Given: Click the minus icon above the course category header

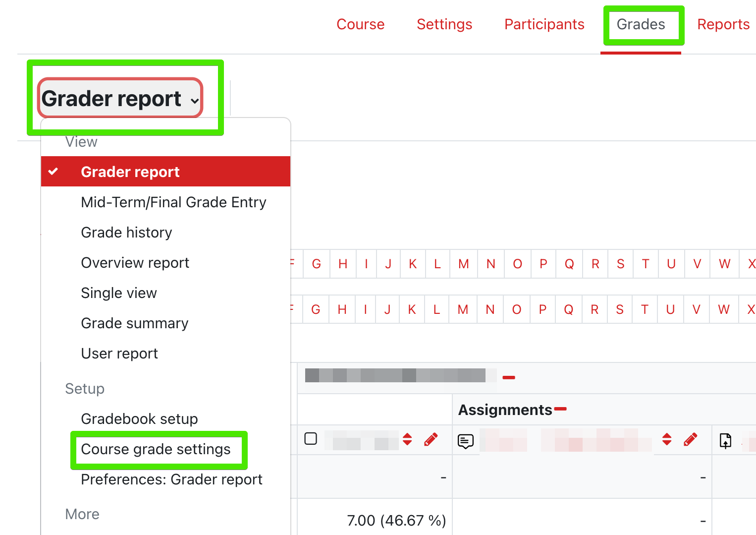Looking at the screenshot, I should coord(508,377).
